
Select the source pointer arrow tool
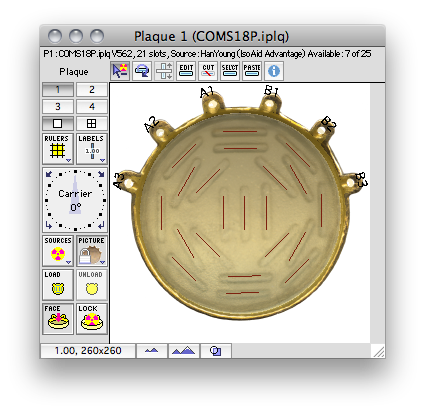coord(120,71)
